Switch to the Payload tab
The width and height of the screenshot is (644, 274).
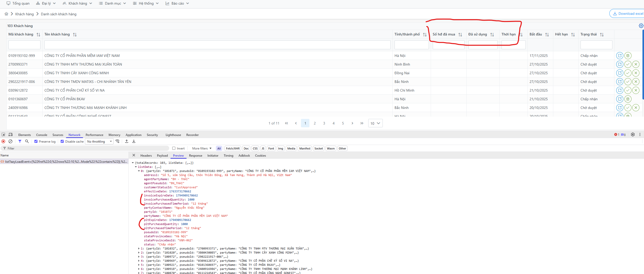pyautogui.click(x=162, y=156)
